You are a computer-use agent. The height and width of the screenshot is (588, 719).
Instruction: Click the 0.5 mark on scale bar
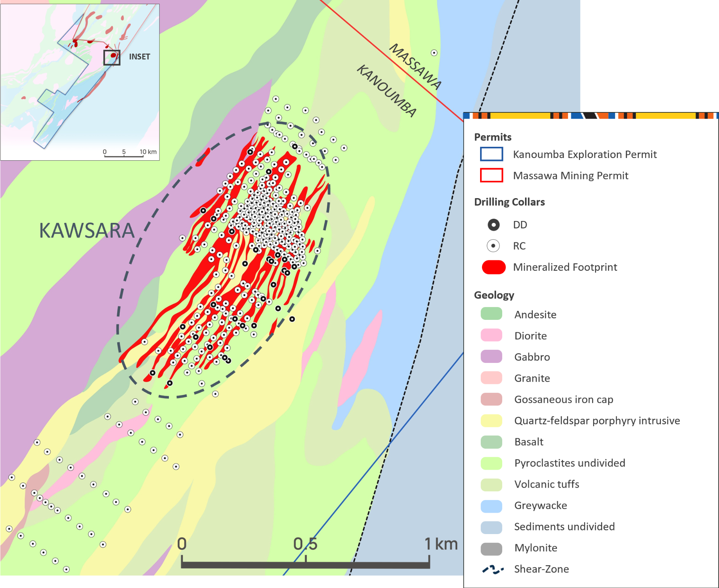(x=305, y=544)
